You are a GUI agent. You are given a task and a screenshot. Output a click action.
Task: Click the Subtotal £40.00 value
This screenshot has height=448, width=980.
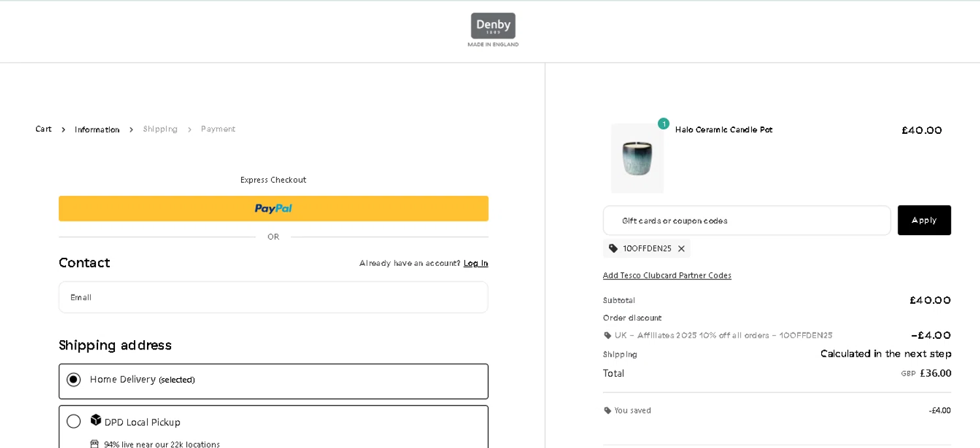point(930,300)
